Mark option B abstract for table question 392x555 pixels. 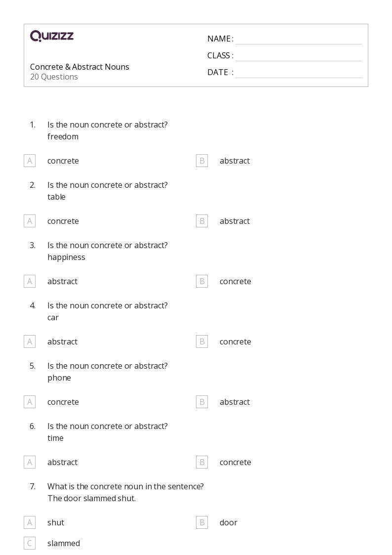(x=201, y=221)
